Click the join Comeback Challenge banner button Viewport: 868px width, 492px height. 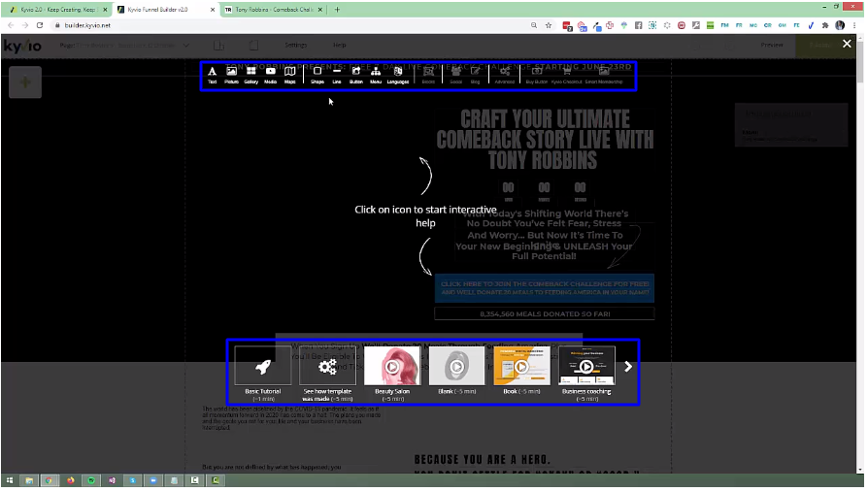click(x=546, y=289)
